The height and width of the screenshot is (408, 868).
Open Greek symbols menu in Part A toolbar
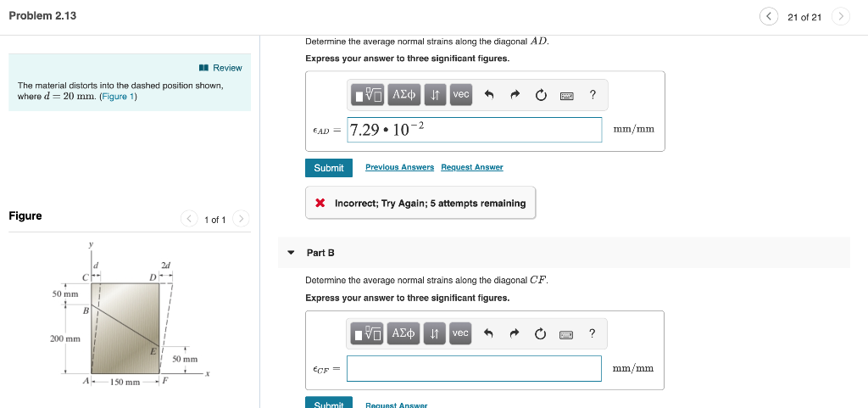(x=404, y=95)
